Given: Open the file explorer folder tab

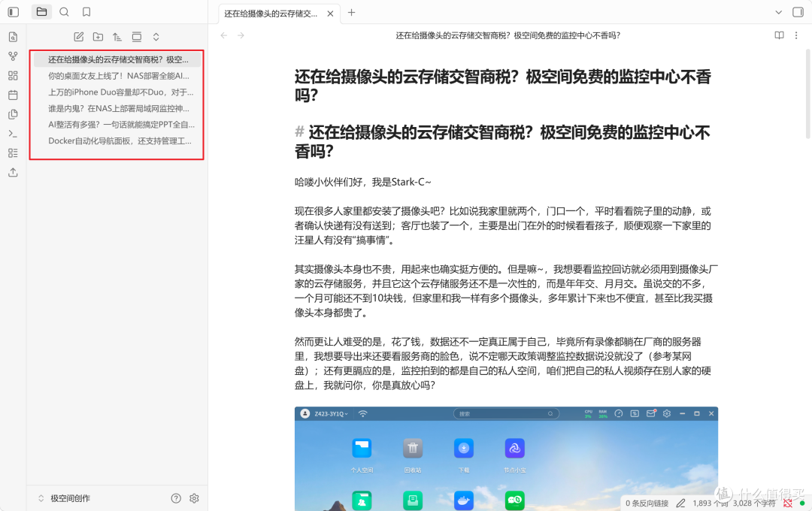Looking at the screenshot, I should [x=41, y=12].
